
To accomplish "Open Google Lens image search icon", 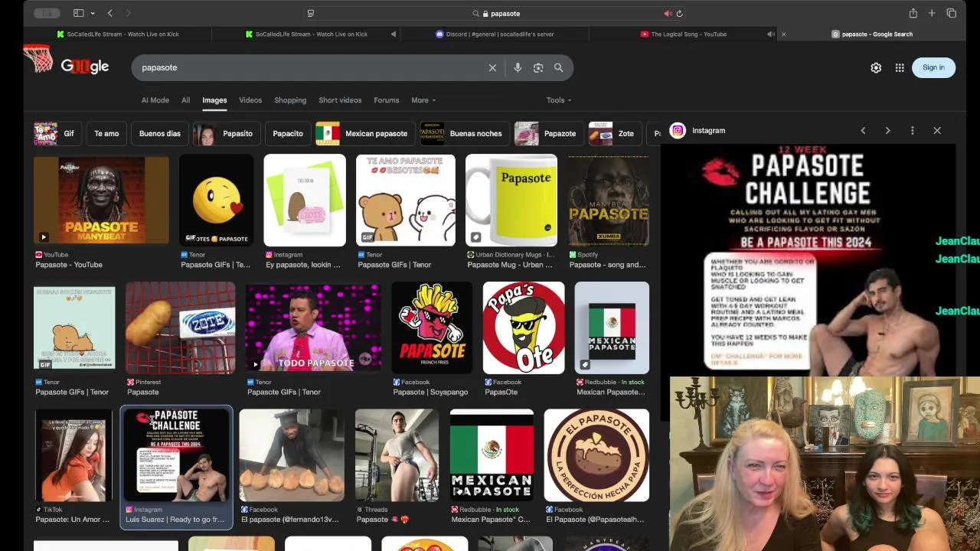I will [538, 67].
